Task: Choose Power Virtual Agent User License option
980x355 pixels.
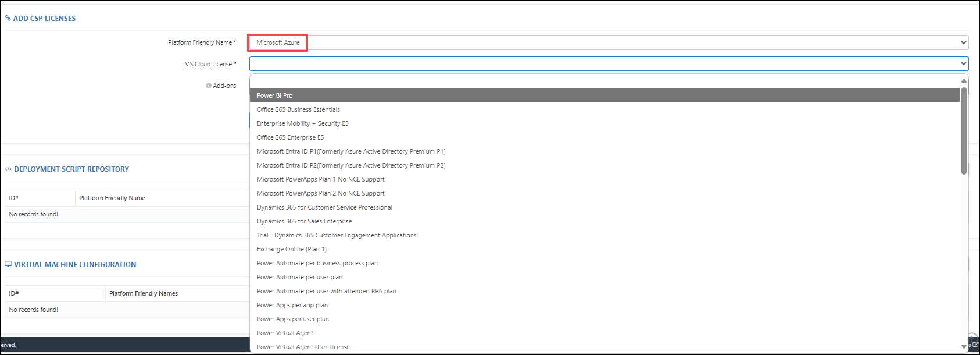Action: pyautogui.click(x=605, y=347)
